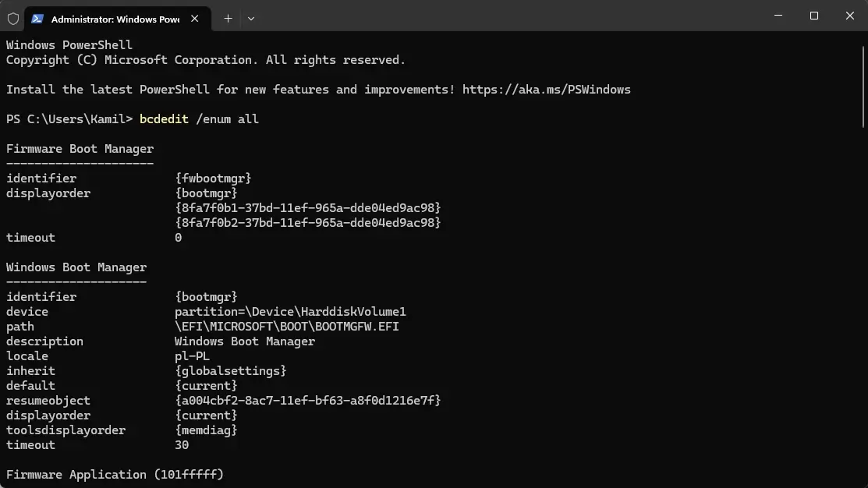
Task: Click the administrator shield icon
Action: (13, 19)
